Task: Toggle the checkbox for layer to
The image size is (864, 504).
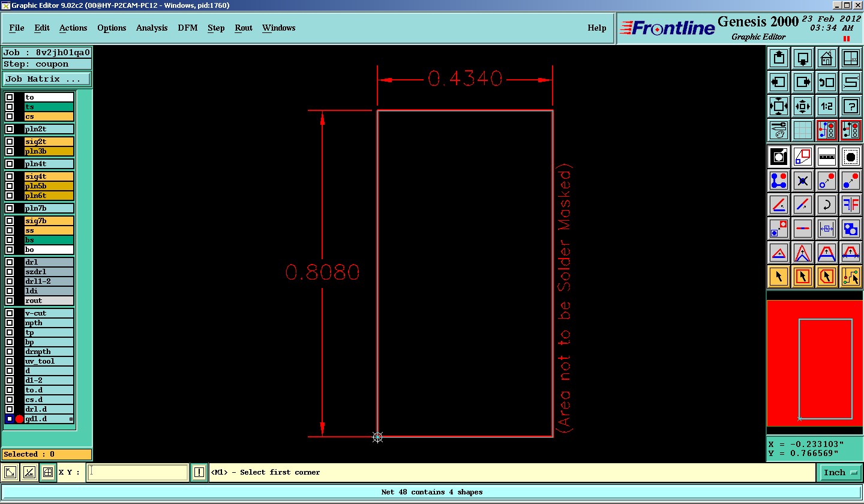Action: click(x=10, y=97)
